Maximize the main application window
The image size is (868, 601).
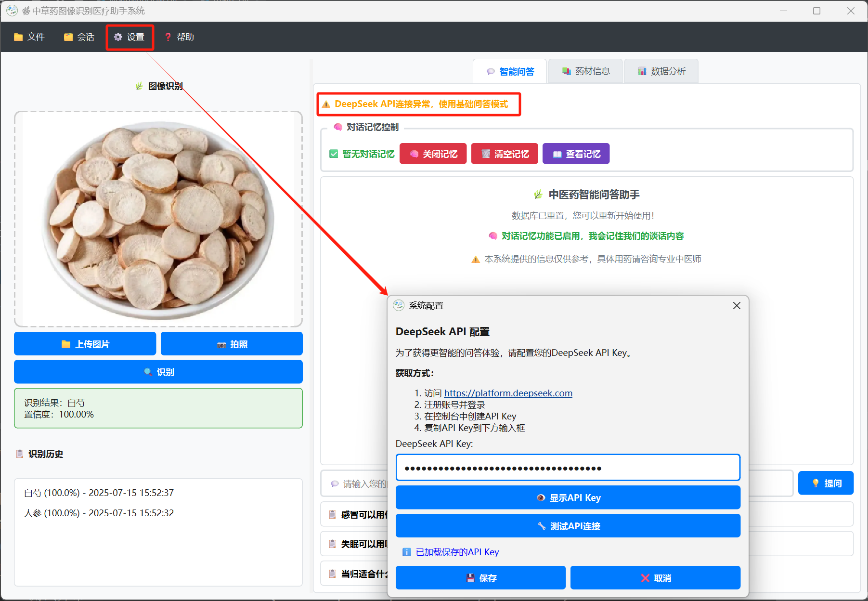[x=816, y=11]
